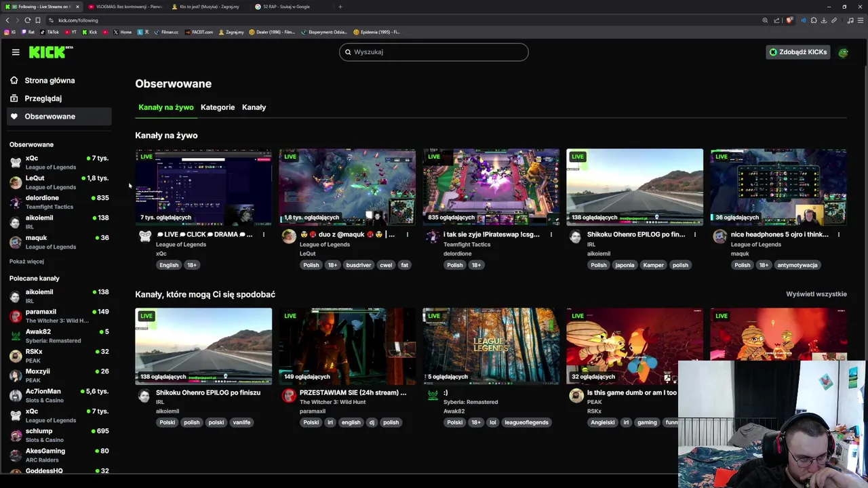Open the browser main menu icon

point(860,20)
